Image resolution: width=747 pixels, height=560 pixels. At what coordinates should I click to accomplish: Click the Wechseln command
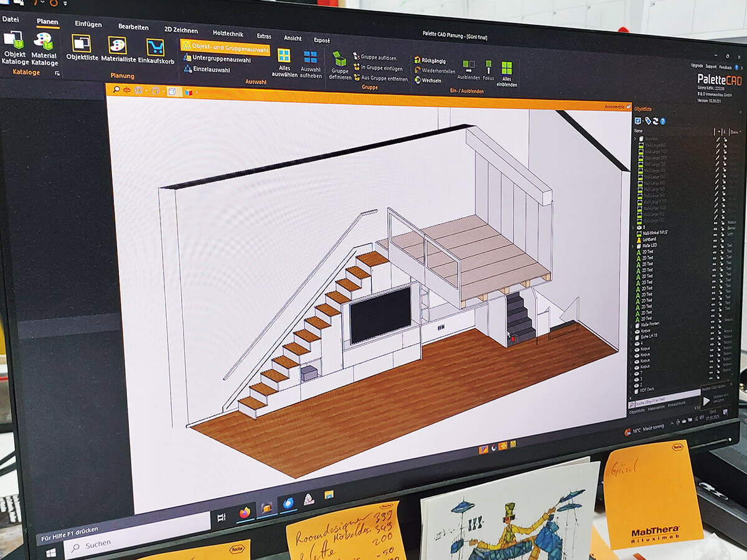(x=428, y=80)
